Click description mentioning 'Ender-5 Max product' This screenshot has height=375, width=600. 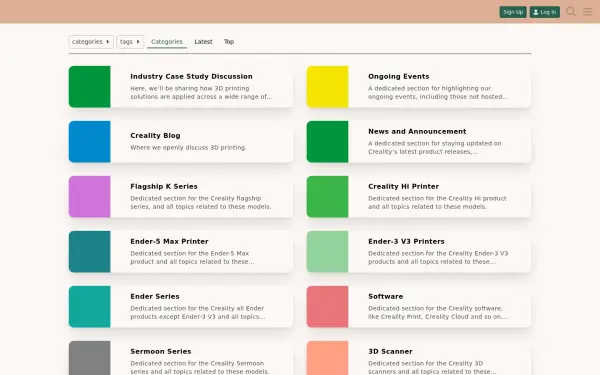point(192,258)
